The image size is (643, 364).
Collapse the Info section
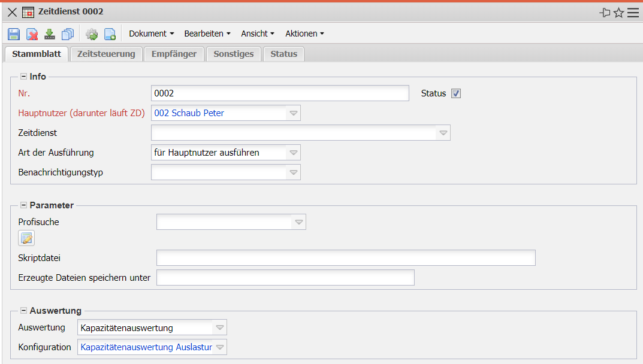click(x=24, y=77)
